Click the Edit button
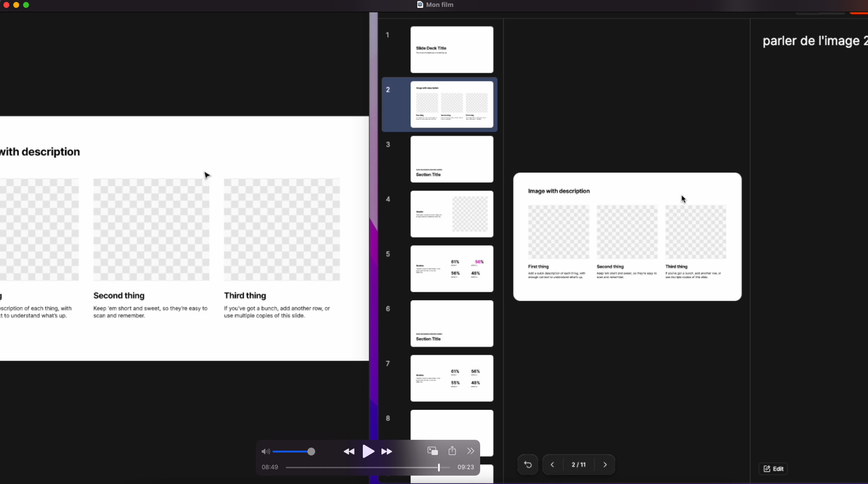Image resolution: width=868 pixels, height=484 pixels. click(773, 469)
